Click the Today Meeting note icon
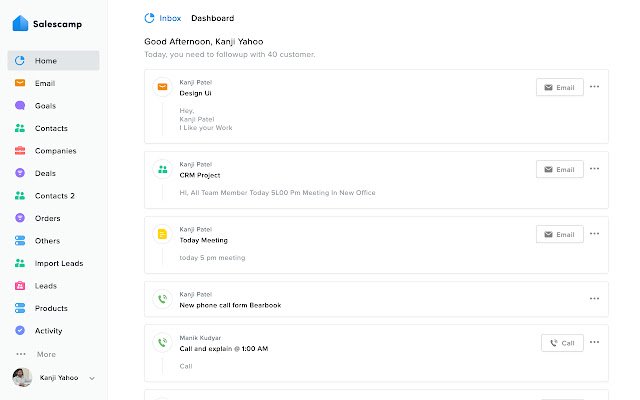This screenshot has height=400, width=640. 162,234
